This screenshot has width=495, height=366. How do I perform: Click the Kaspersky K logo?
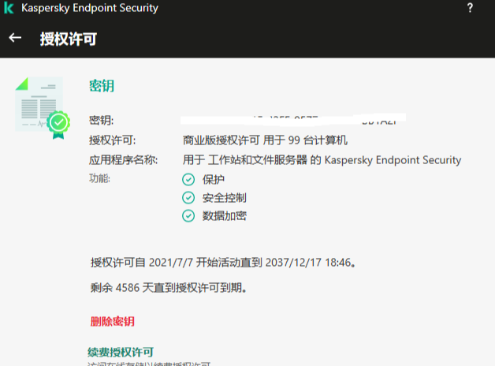click(x=9, y=8)
